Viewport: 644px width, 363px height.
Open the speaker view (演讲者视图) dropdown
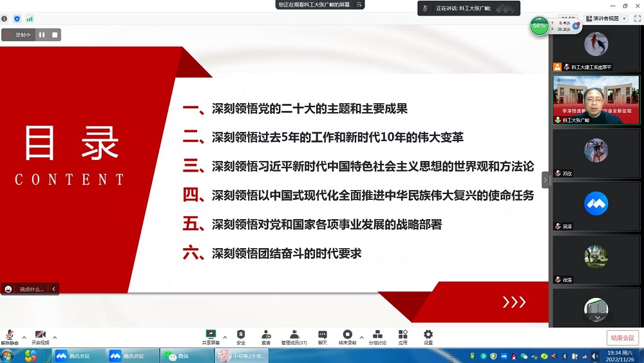pyautogui.click(x=605, y=19)
